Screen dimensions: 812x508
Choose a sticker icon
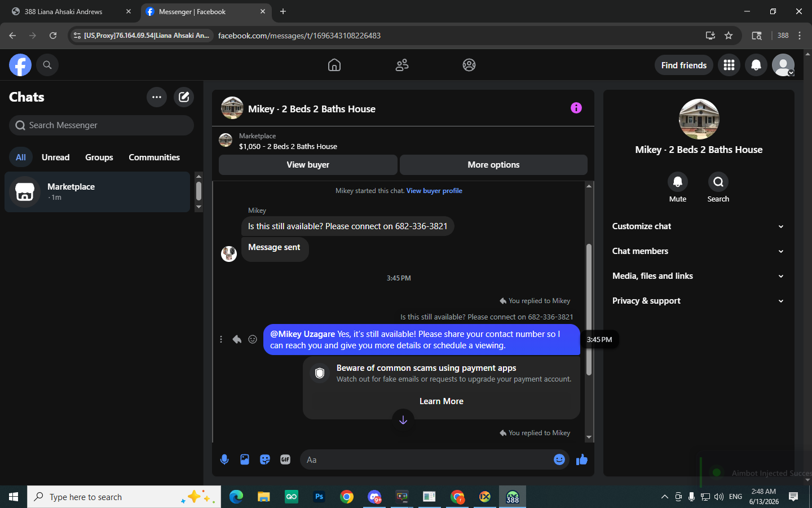point(265,459)
